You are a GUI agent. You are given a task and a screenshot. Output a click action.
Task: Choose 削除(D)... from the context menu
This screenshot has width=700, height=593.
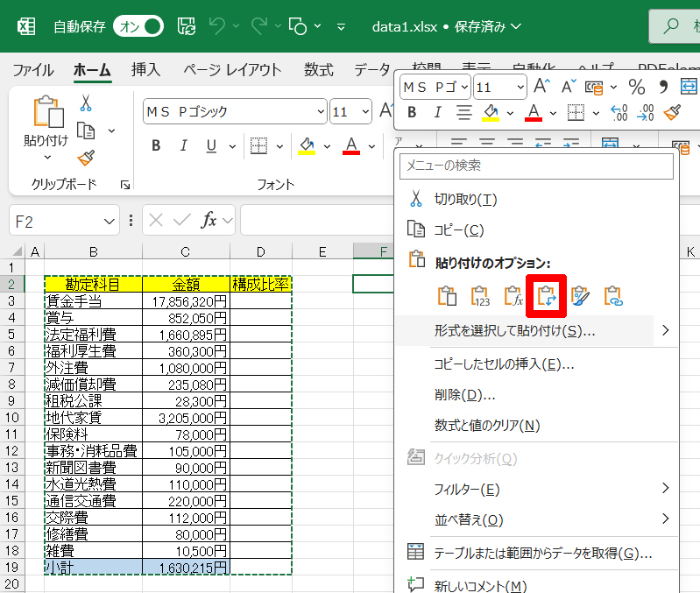coord(464,394)
